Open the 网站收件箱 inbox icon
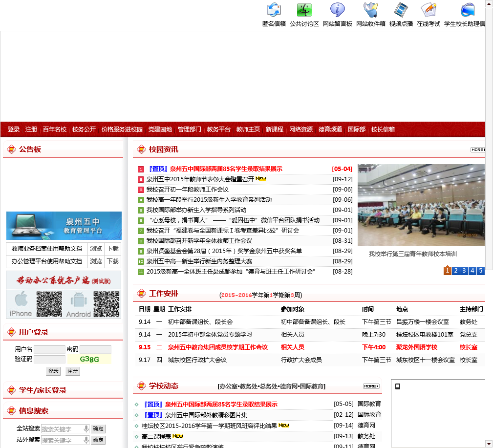Viewport: 493px width, 448px height. click(x=371, y=10)
